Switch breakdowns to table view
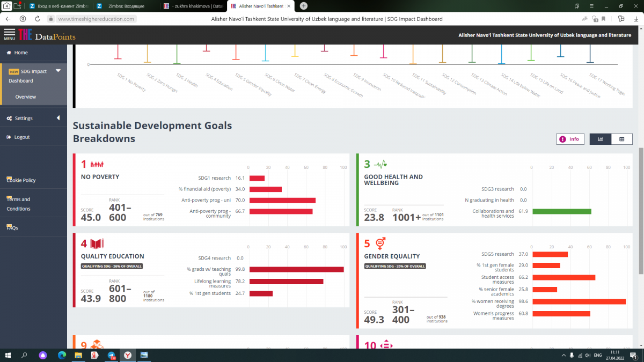The image size is (644, 362). tap(622, 139)
